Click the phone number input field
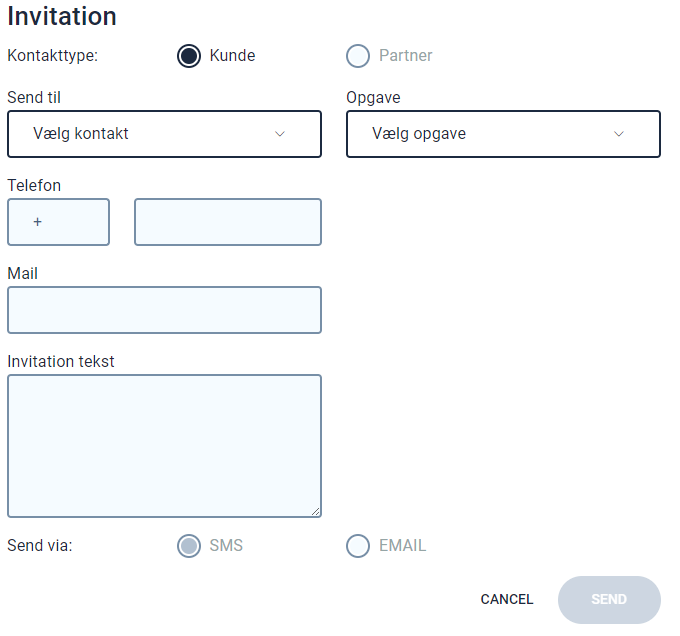The height and width of the screenshot is (636, 680). coord(228,222)
